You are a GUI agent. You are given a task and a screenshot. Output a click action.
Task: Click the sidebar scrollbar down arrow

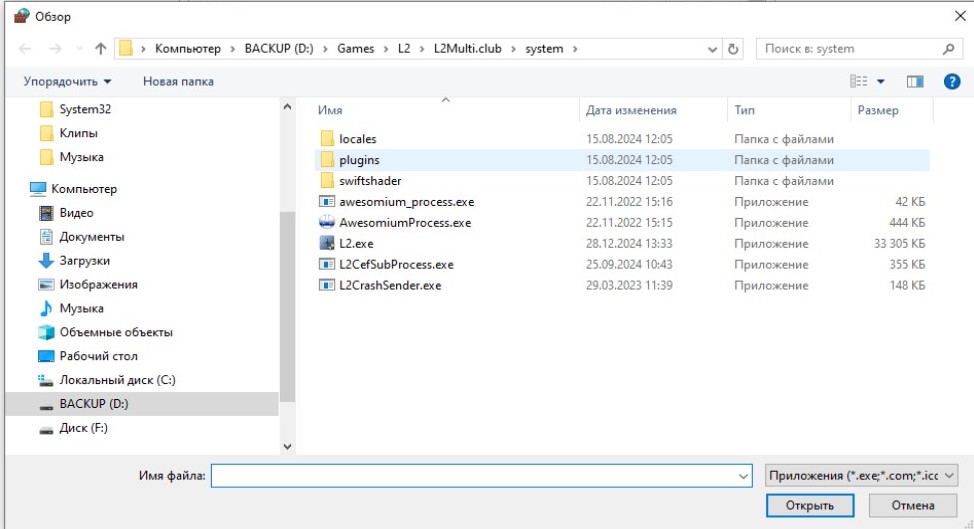pos(288,446)
